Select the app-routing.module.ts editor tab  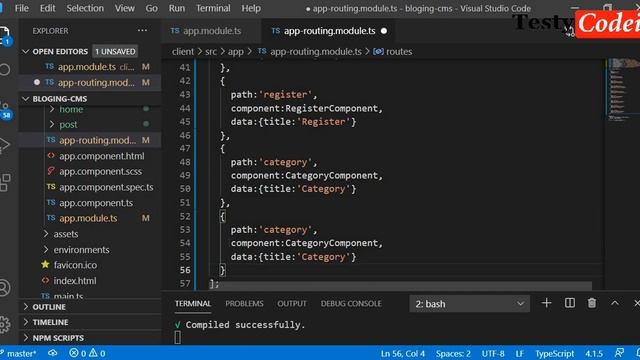tap(329, 31)
